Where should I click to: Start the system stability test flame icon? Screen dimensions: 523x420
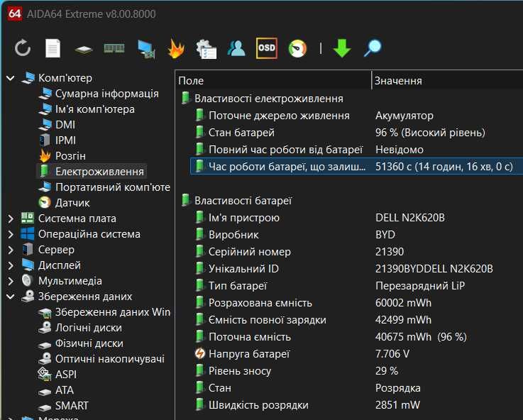pyautogui.click(x=176, y=49)
